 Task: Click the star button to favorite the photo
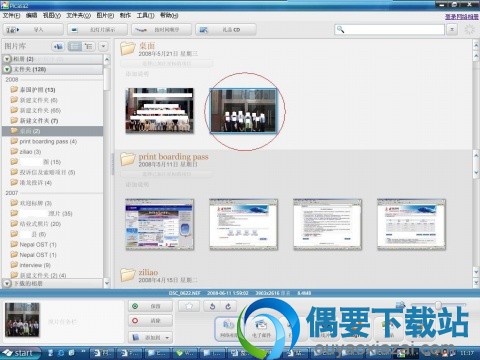pos(189,306)
